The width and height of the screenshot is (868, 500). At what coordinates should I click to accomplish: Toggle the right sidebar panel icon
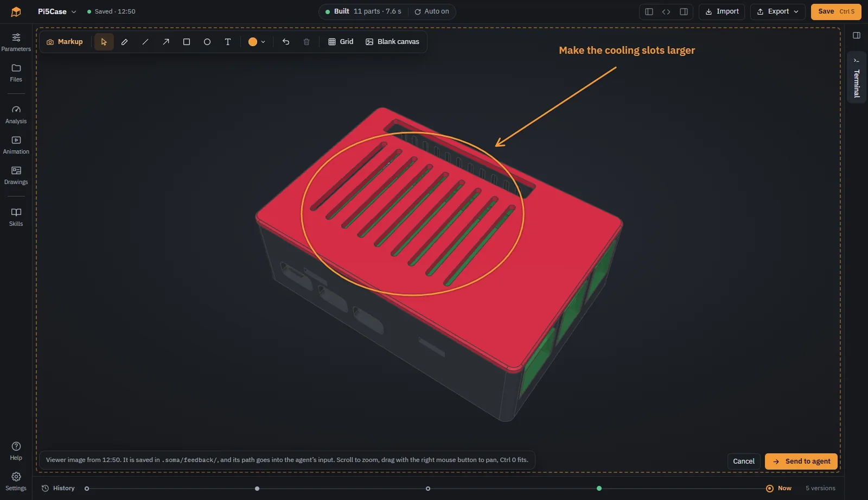857,35
